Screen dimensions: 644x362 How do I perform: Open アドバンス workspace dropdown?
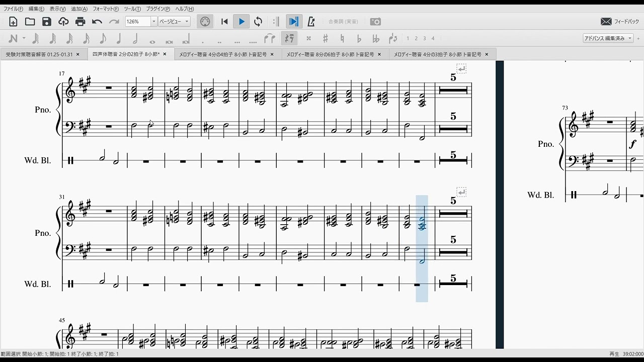pyautogui.click(x=608, y=38)
